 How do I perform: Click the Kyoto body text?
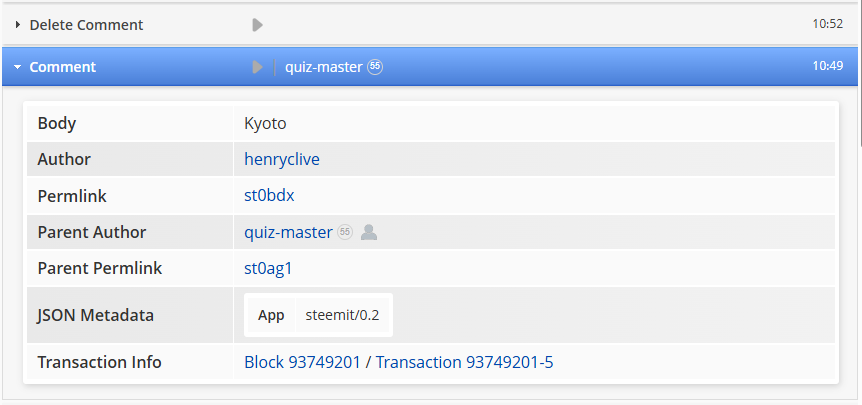point(265,123)
